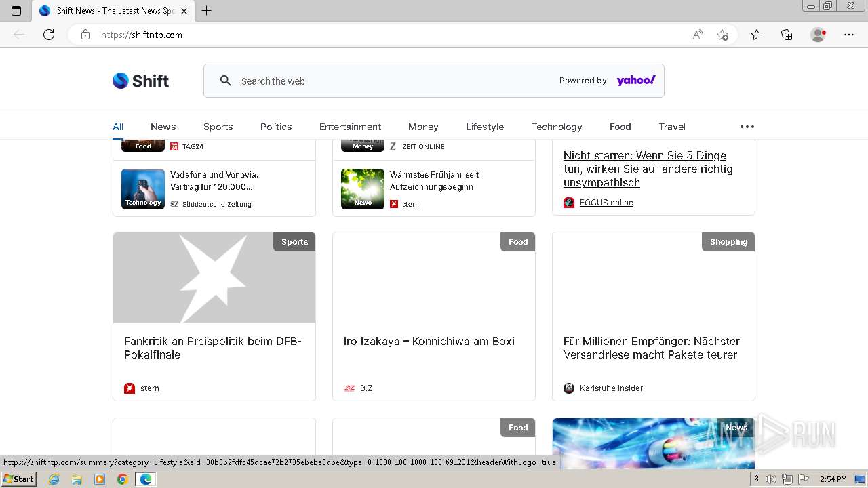The height and width of the screenshot is (488, 868).
Task: Open the Windows Start menu
Action: click(x=18, y=479)
